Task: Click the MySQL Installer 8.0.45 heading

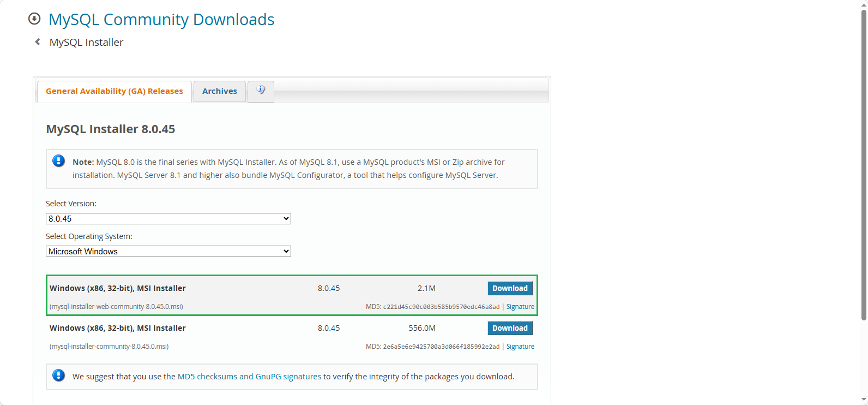Action: [x=111, y=129]
